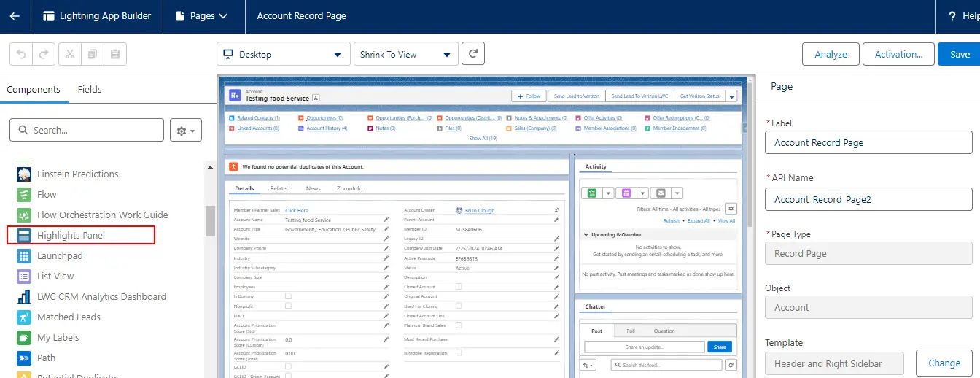Click the List View component icon
The width and height of the screenshot is (980, 378).
pyautogui.click(x=24, y=276)
